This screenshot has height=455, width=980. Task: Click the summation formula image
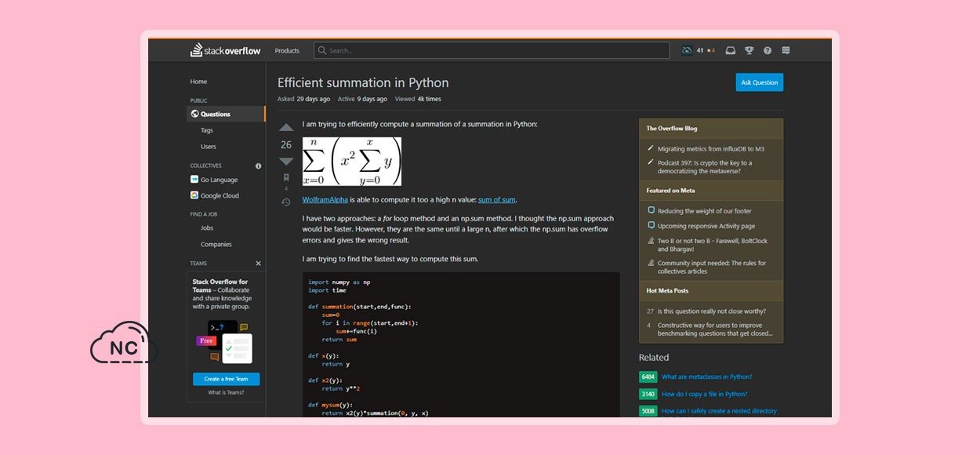click(352, 162)
